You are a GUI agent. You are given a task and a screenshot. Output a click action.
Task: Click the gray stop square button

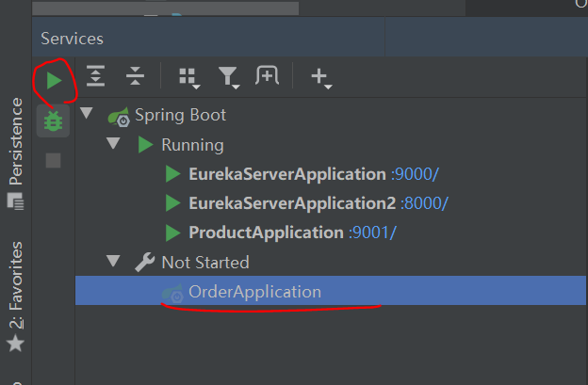(x=53, y=160)
